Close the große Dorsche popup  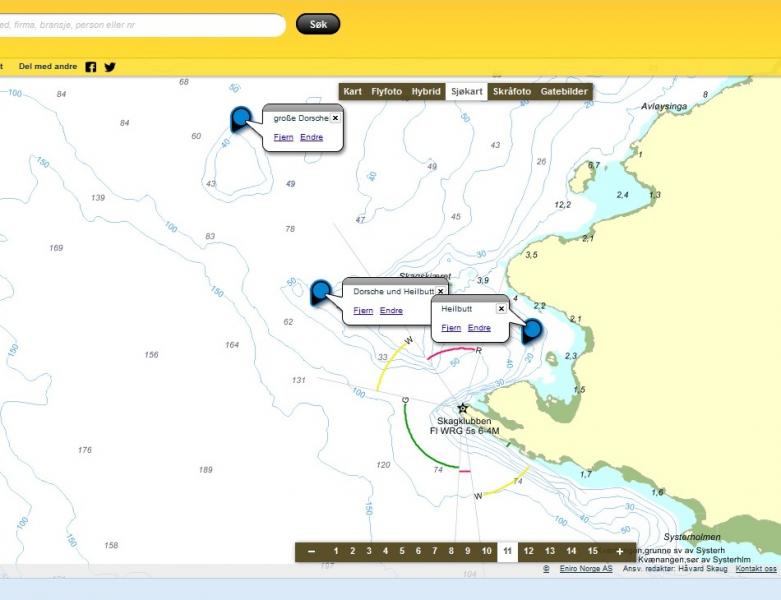click(x=335, y=118)
